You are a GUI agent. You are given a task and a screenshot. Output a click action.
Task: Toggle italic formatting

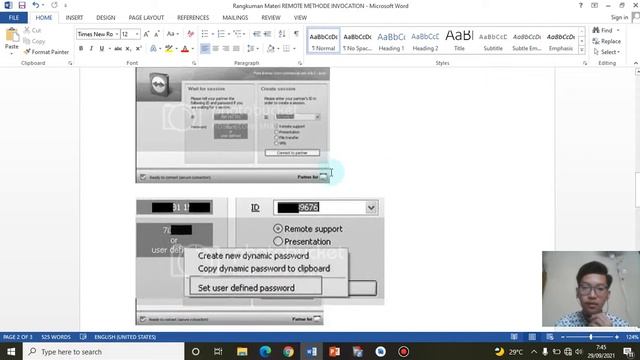tap(91, 49)
